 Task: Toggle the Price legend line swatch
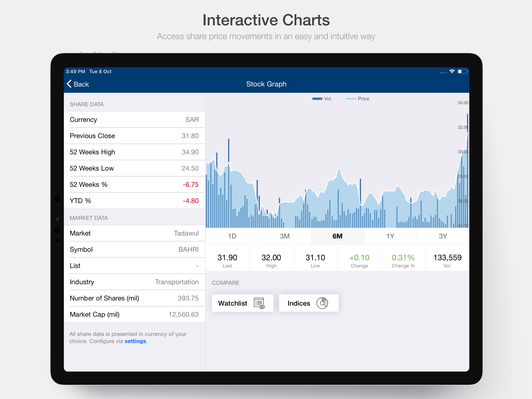[x=351, y=99]
